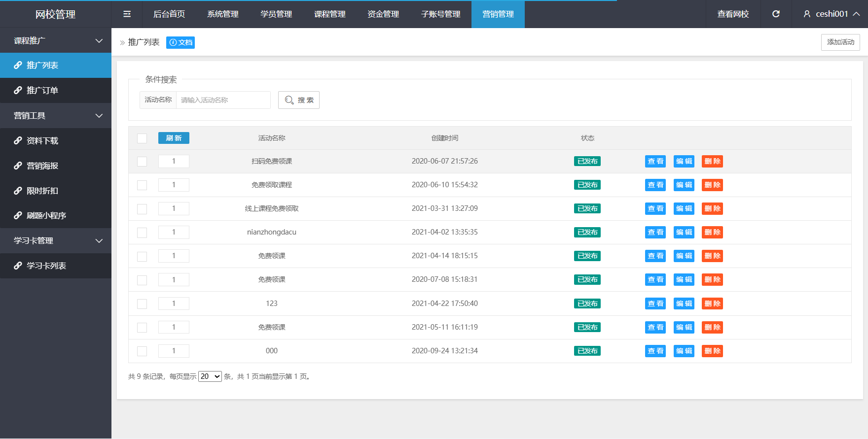Click the double-arrow breadcrumb icon

click(x=122, y=43)
